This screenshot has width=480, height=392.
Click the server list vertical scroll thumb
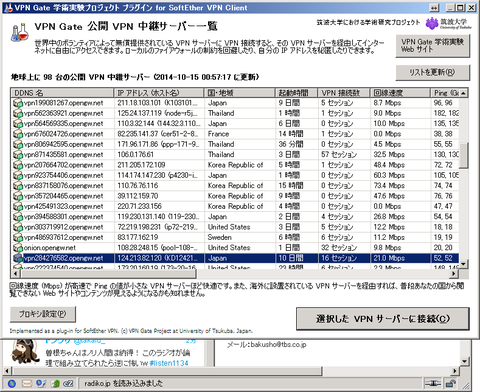pos(464,156)
